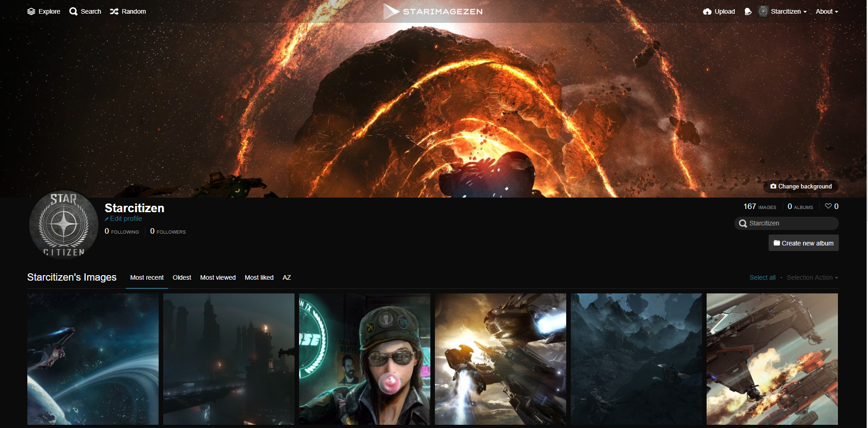Open the 167 Images count link
This screenshot has width=868, height=428.
(759, 207)
